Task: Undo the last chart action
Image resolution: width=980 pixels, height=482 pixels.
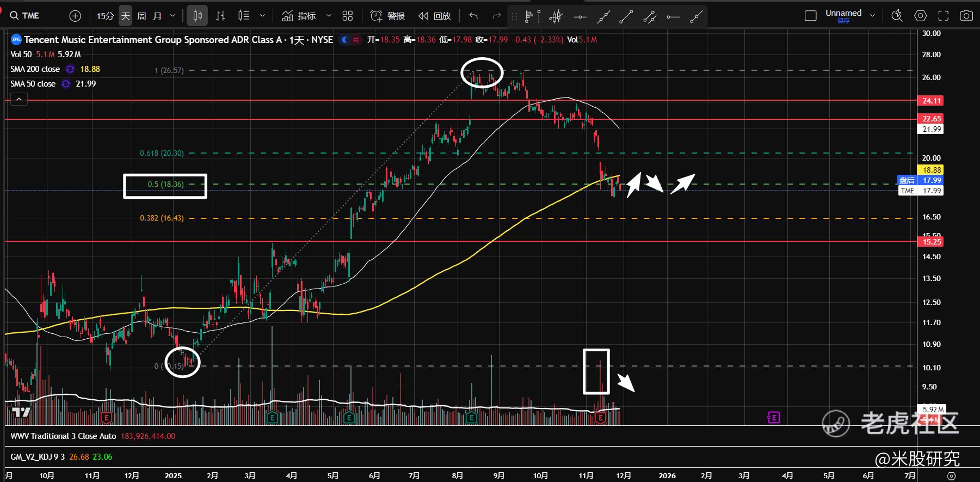Action: [x=473, y=16]
